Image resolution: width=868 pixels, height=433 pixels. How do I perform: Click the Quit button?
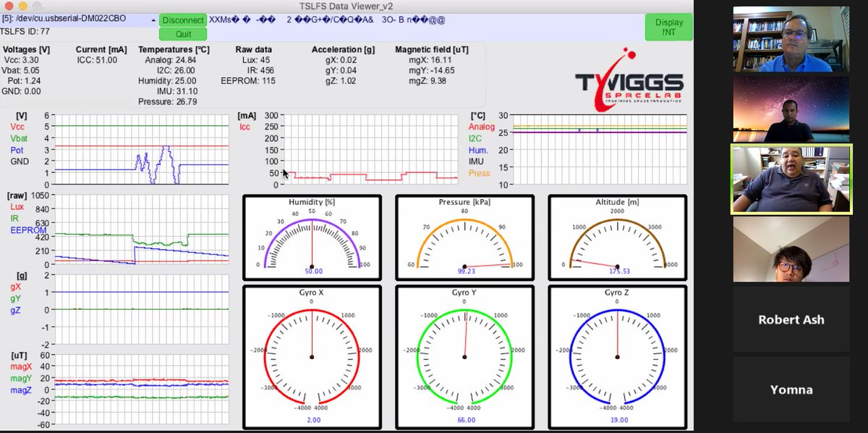[x=182, y=33]
